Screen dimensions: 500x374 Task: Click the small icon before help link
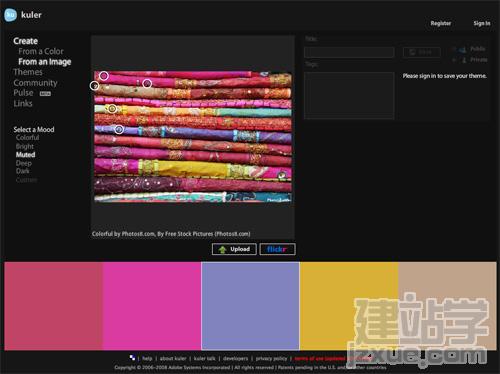click(132, 358)
